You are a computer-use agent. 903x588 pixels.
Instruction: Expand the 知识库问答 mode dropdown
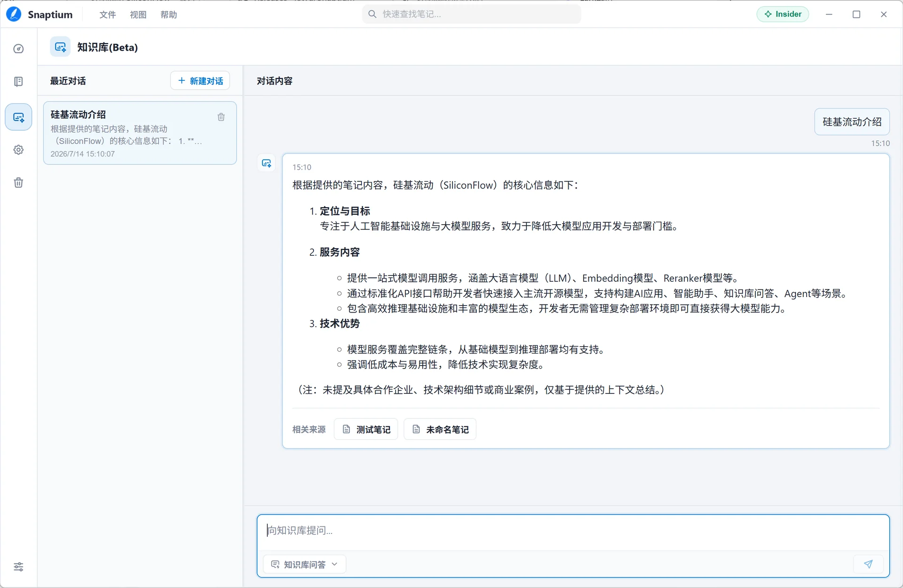305,564
